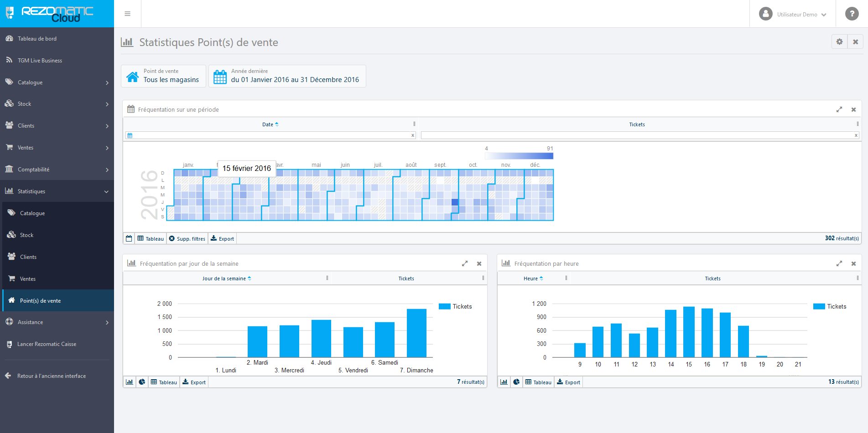868x433 pixels.
Task: Close the Fréquentation sur une période panel
Action: pos(853,109)
